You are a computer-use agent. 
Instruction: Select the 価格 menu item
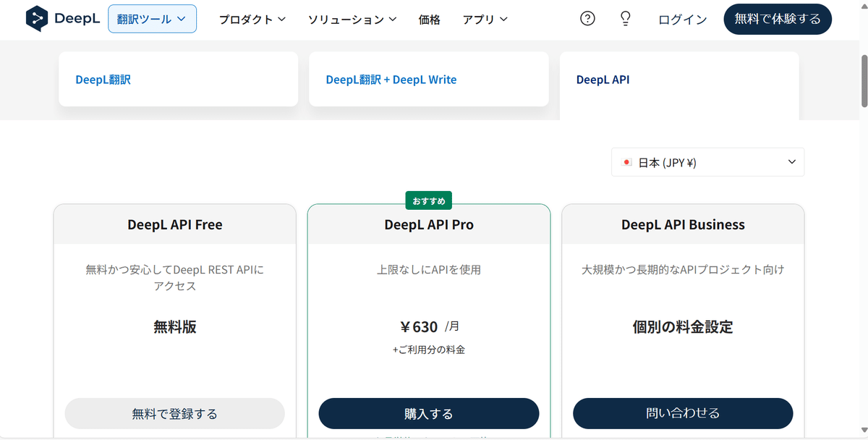click(x=429, y=20)
